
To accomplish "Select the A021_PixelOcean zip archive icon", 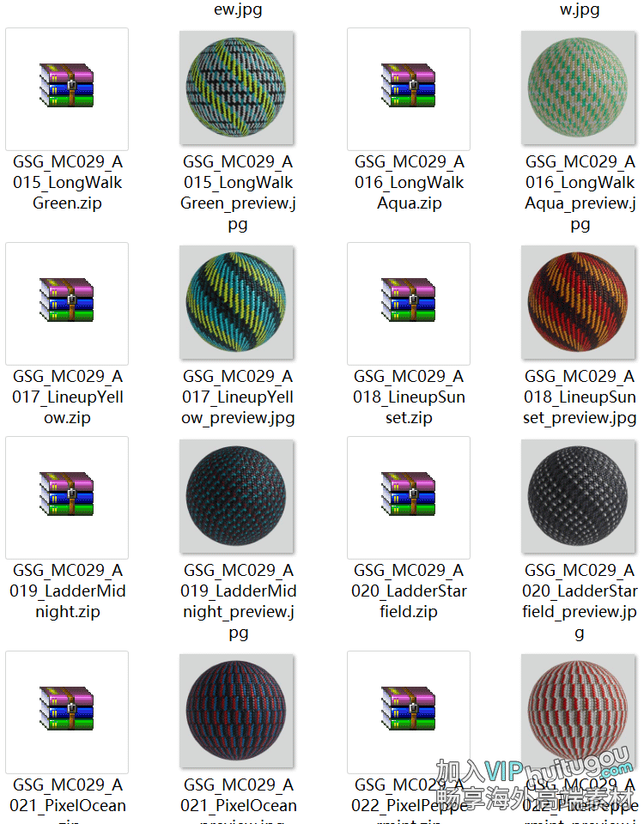I will [x=67, y=708].
